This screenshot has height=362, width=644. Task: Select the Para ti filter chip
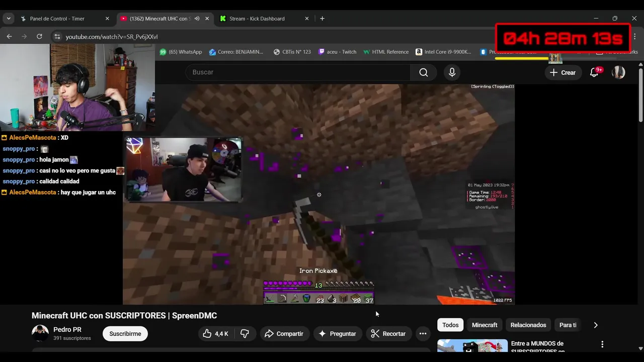click(568, 325)
